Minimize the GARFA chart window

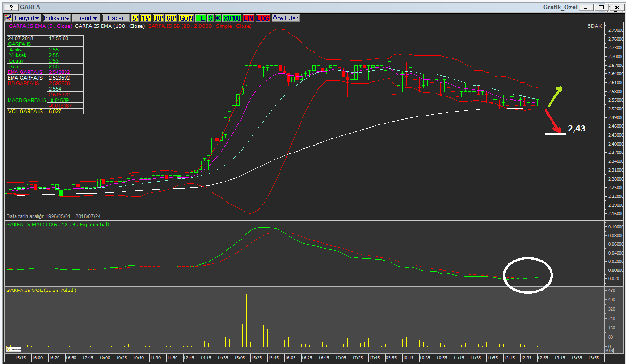pos(586,7)
